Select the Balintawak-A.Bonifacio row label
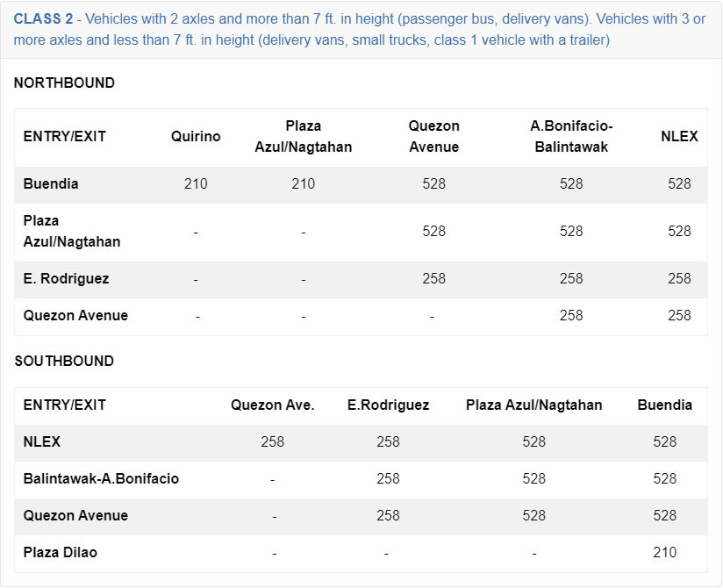 pos(101,478)
